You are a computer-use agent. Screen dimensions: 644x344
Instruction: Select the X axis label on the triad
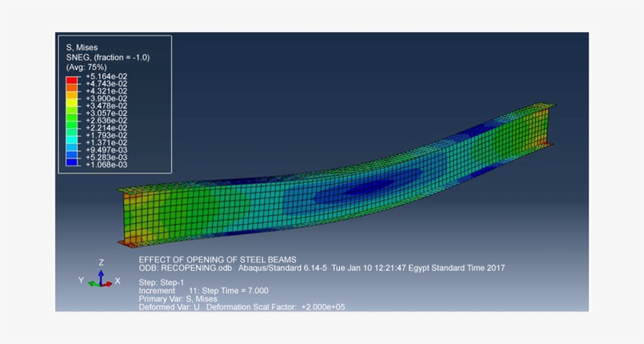click(118, 281)
